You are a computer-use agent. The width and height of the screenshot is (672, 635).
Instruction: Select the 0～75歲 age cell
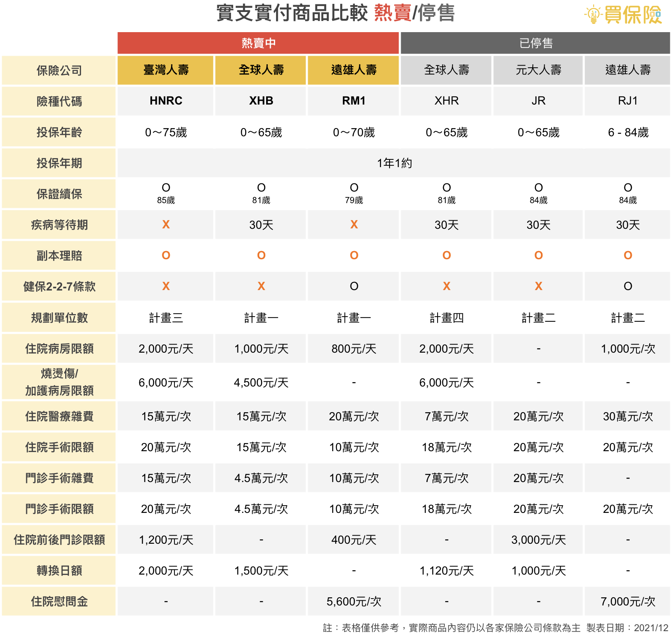pyautogui.click(x=166, y=132)
